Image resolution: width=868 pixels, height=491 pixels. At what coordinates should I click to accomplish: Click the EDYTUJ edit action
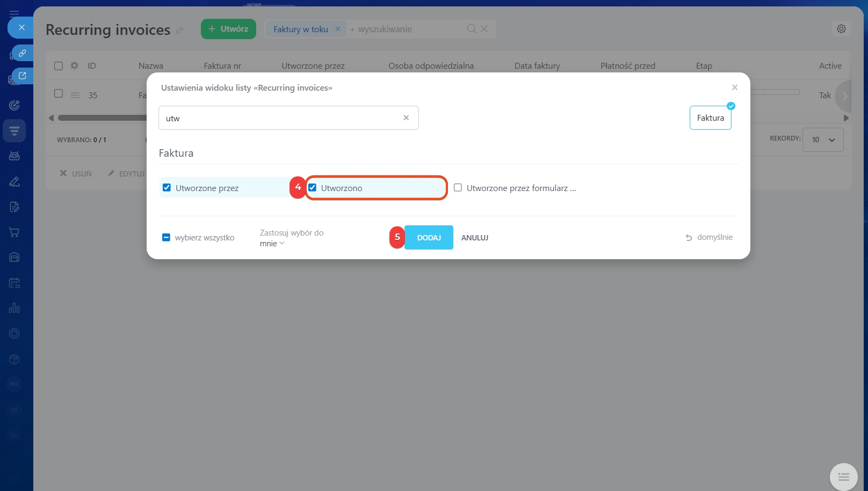coord(126,173)
